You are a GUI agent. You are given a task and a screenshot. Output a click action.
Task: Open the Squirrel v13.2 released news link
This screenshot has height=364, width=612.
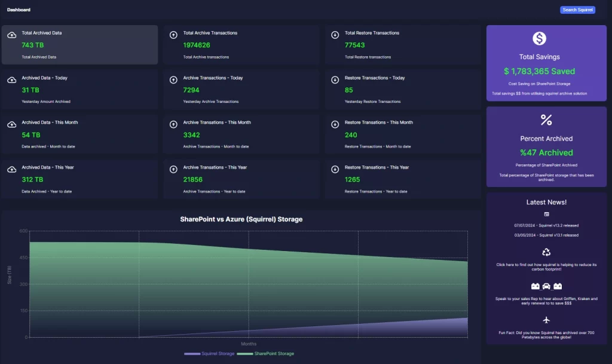click(x=546, y=225)
